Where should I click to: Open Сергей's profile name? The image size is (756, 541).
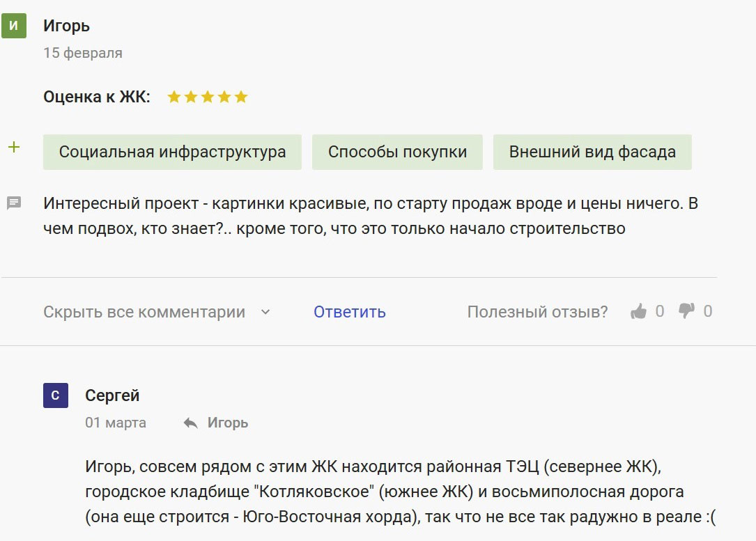click(x=112, y=395)
